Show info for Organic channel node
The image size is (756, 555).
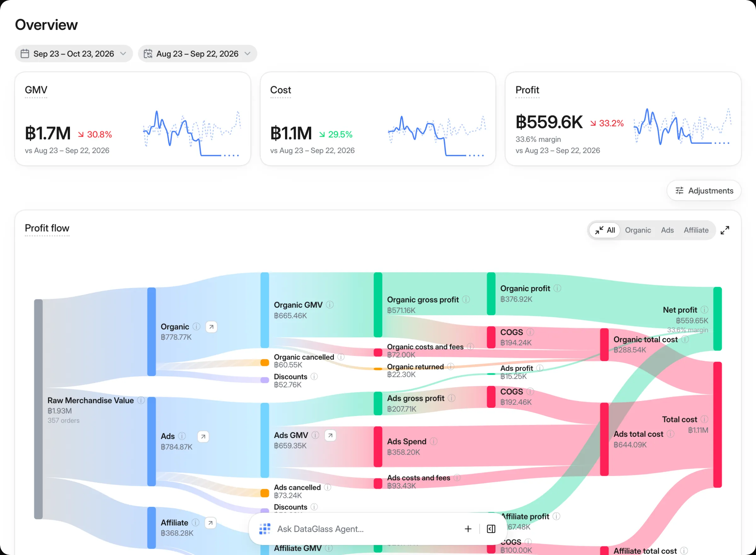(197, 327)
